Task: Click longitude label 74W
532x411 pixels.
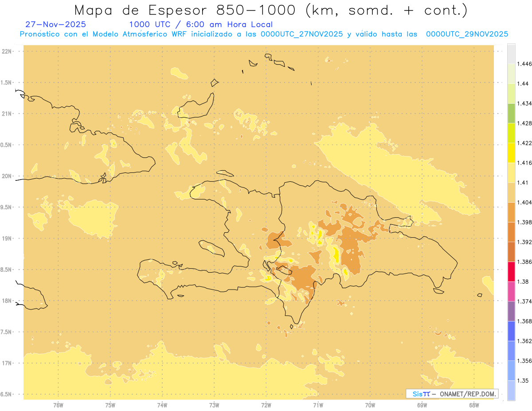Action: tap(162, 405)
